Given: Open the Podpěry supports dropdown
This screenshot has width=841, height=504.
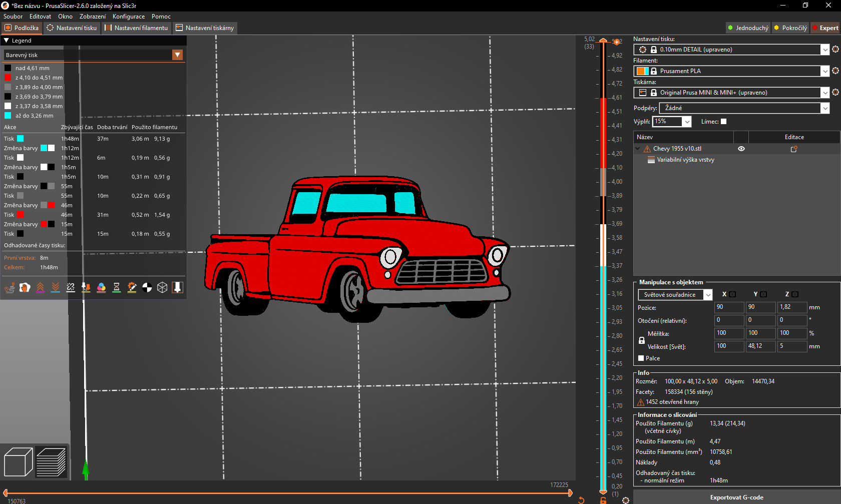Looking at the screenshot, I should (x=744, y=108).
